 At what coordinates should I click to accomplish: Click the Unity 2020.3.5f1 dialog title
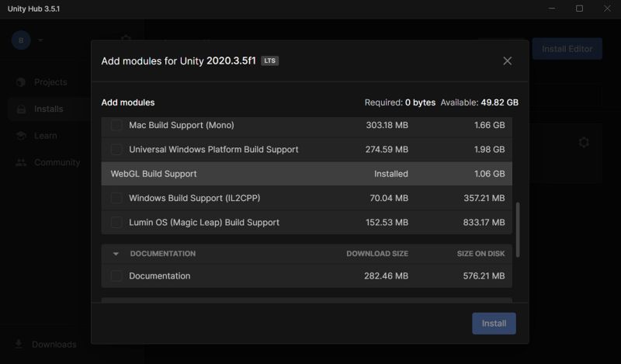(x=179, y=61)
